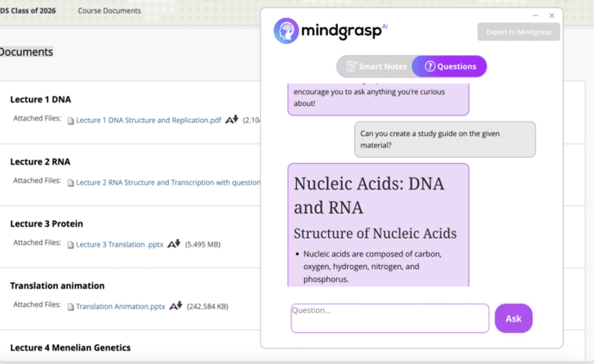The image size is (594, 364).
Task: Click accessibility download icon beside Translation Animation file
Action: coord(176,305)
